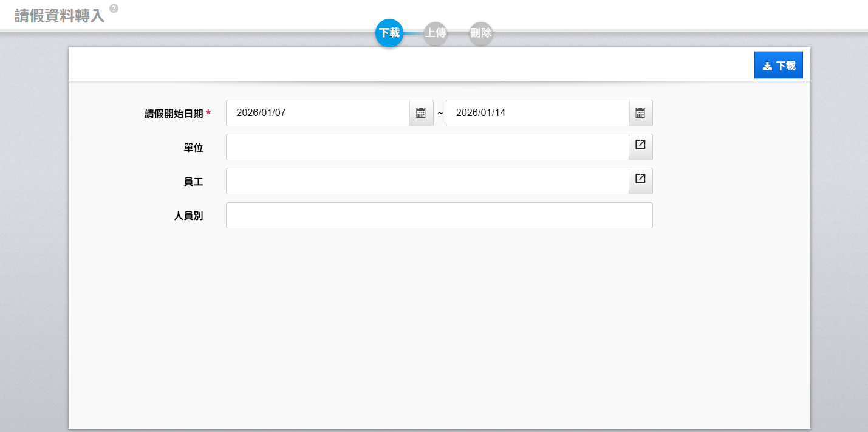Click the 員工 field label
868x432 pixels.
click(193, 182)
